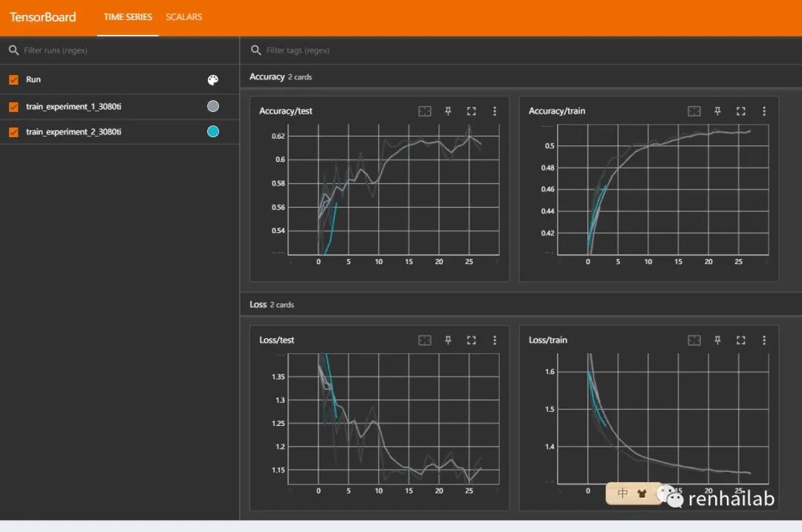Fit domain to data on Loss/test chart

[425, 340]
